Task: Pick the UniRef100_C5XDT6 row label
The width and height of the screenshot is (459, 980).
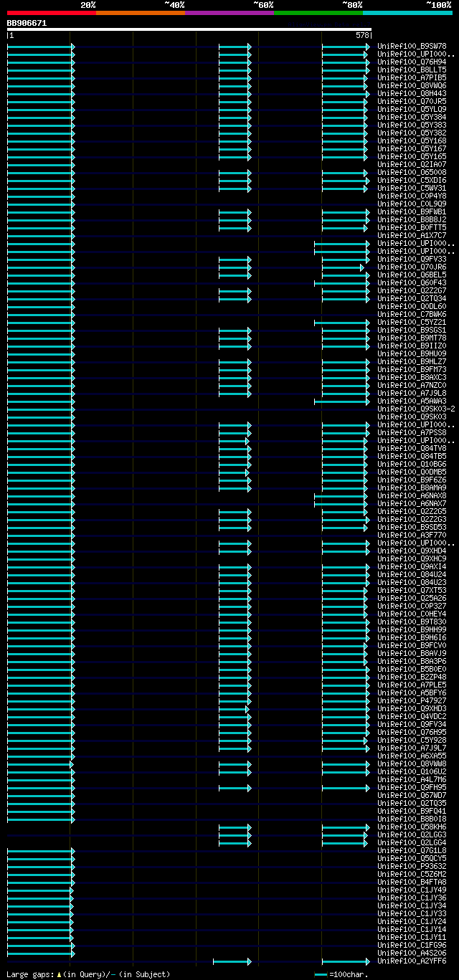Action: [x=412, y=181]
